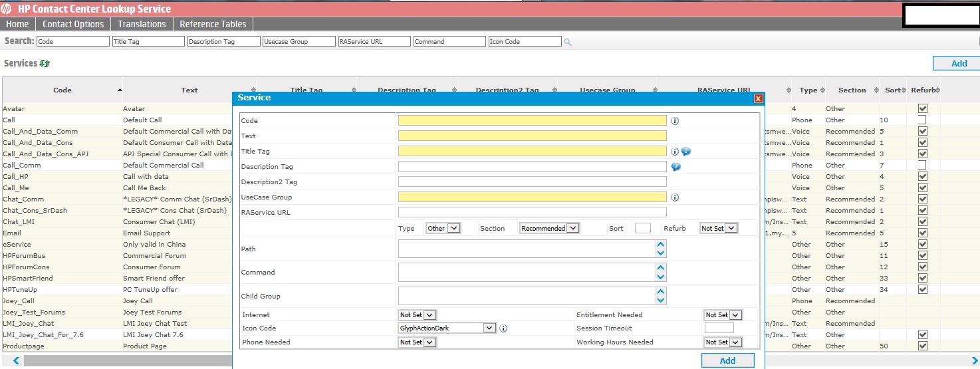Click the info icon beside Icon Code dropdown
This screenshot has width=980, height=369.
pos(503,328)
